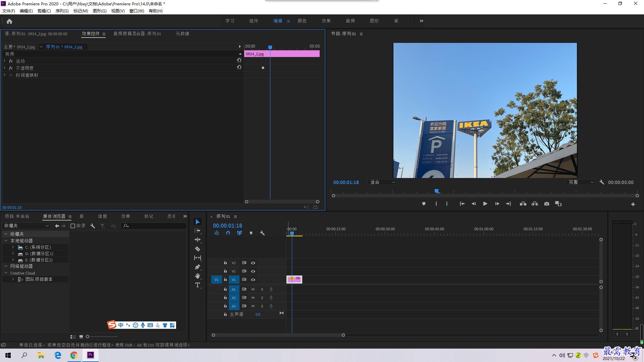Open the Favorites folder dropdown
Screen dimensions: 644x362
pyautogui.click(x=26, y=226)
